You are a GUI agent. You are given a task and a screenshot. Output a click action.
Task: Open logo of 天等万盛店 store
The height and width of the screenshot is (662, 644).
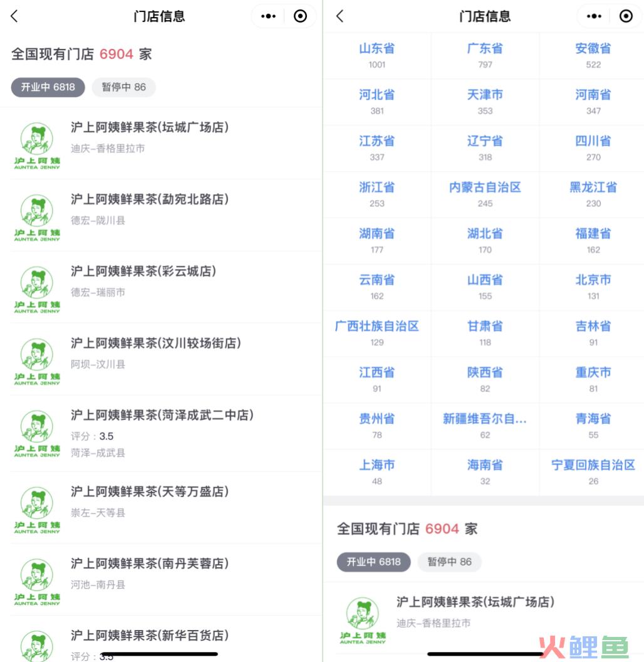click(37, 510)
